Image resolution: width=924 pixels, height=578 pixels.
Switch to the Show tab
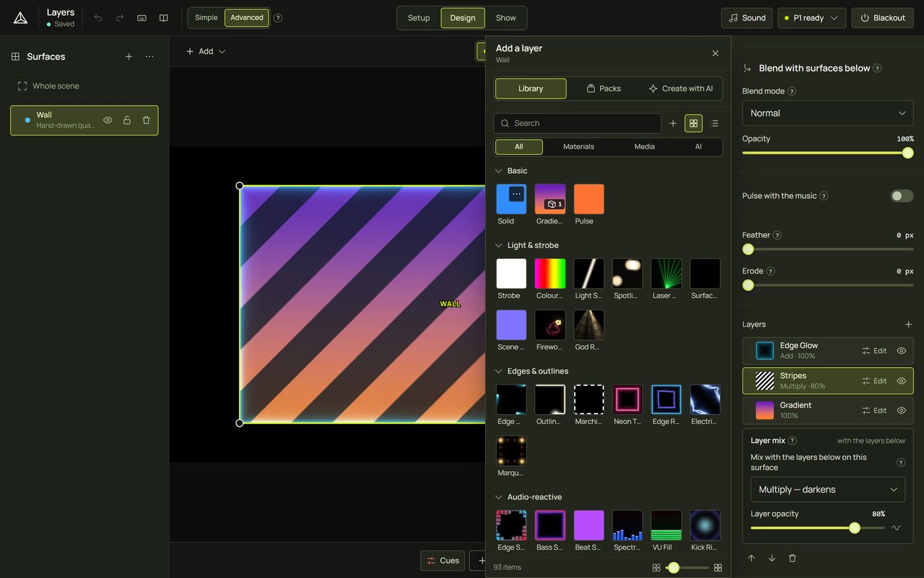click(x=506, y=18)
